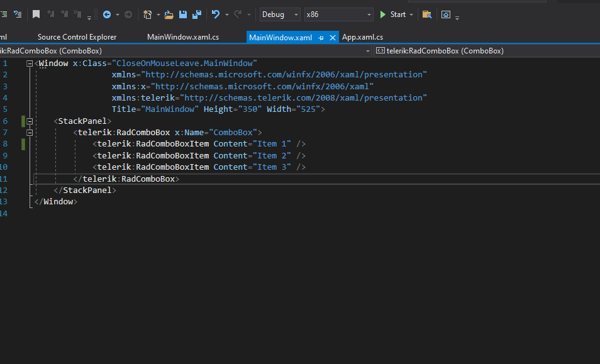Click the Open File folder icon
Viewport: 600px width, 364px height.
point(169,14)
